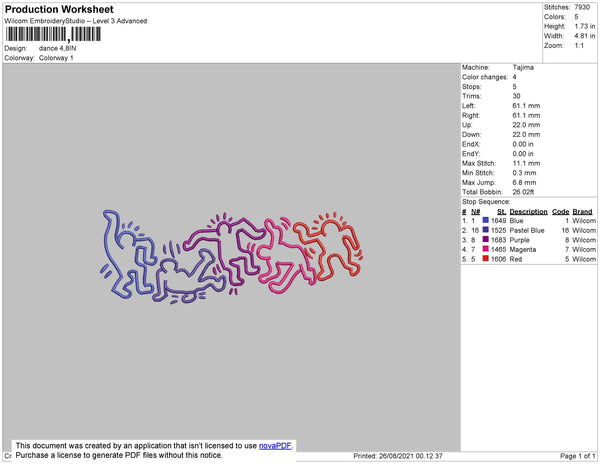Click the Min Stitch value 0.3 mm
Viewport: 600px width, 464px height.
pos(524,173)
